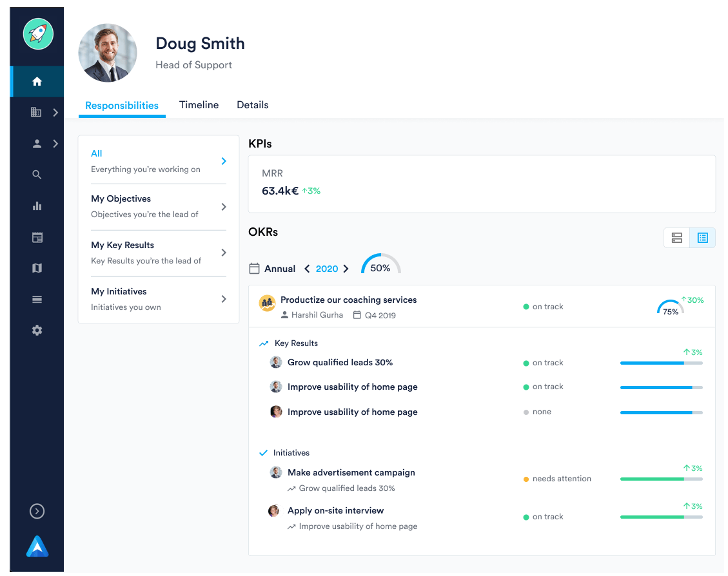Screen dimensions: 728x576
Task: Switch OKRs to card row view
Action: 677,238
